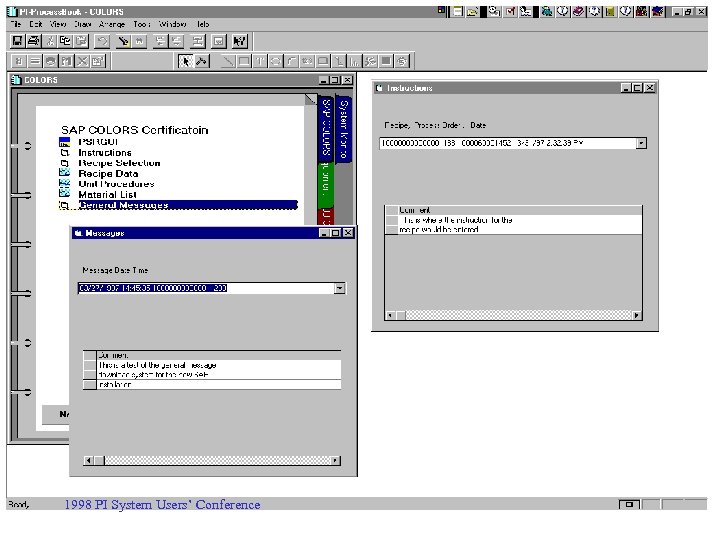Click the Cut scissors icon
Screen dimensions: 720x540
tap(50, 41)
